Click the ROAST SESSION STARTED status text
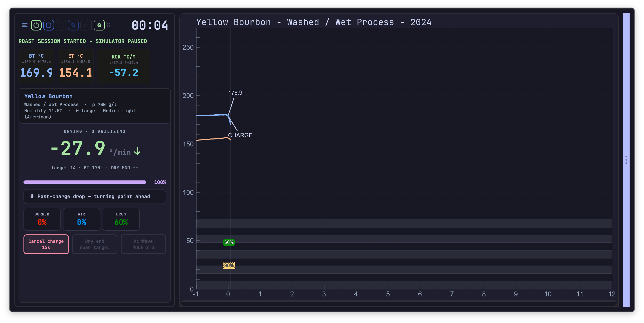The height and width of the screenshot is (323, 644). [83, 41]
